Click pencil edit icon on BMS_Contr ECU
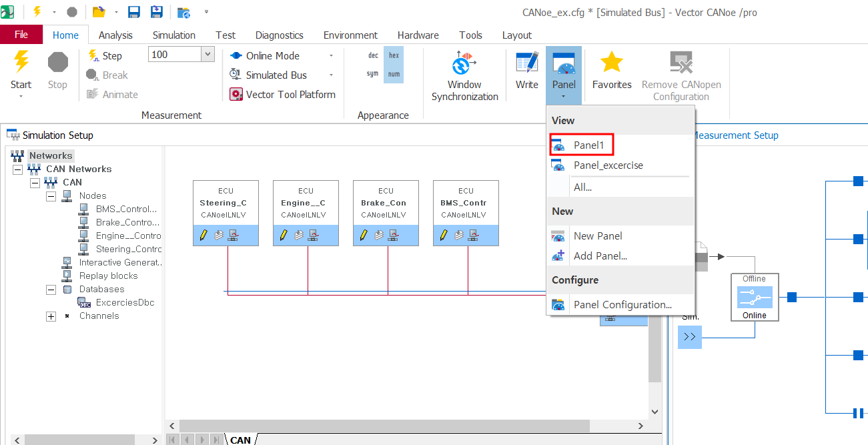Viewport: 868px width, 445px height. [x=444, y=235]
